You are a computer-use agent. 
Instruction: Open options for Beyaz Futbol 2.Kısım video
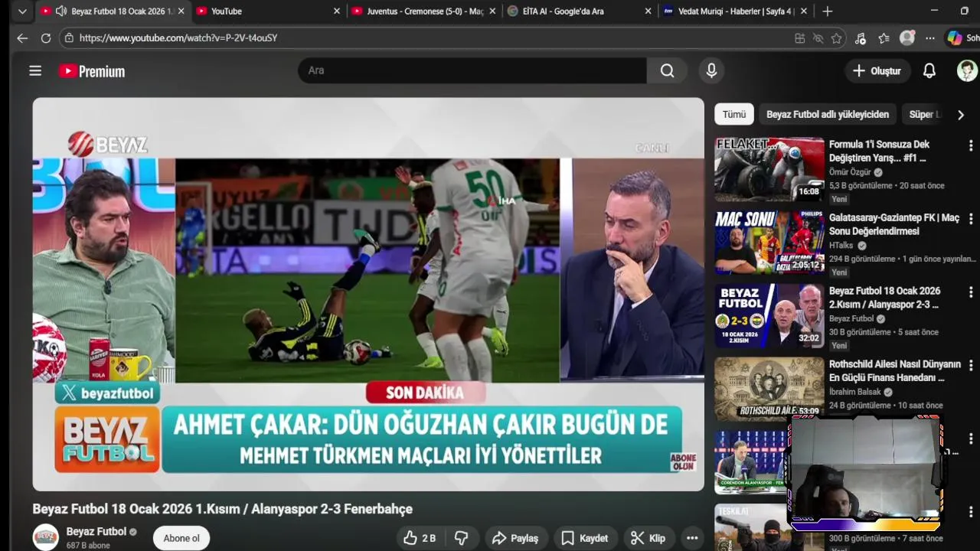coord(970,292)
